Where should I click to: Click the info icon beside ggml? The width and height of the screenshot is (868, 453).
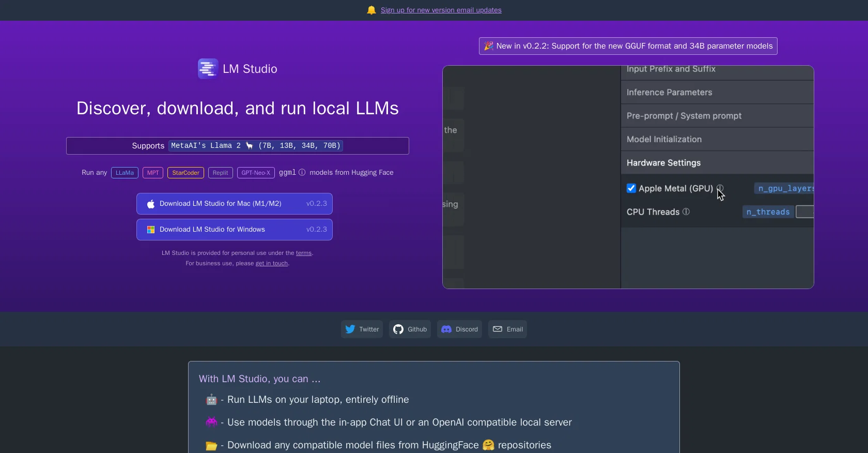click(302, 172)
